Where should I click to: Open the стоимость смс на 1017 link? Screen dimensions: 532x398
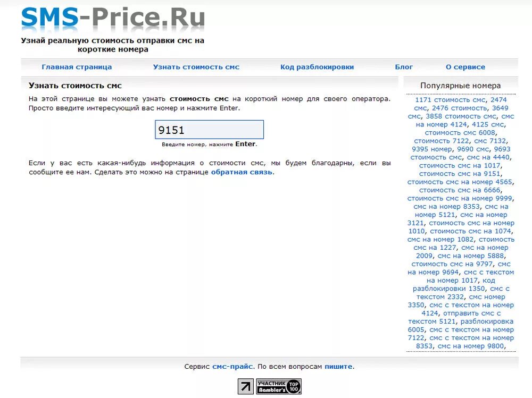460,165
